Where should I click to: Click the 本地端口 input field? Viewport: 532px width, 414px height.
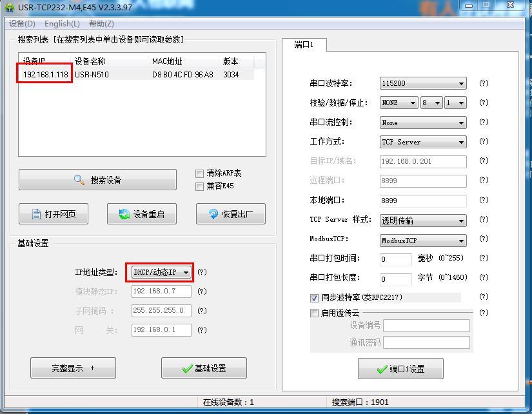pos(423,201)
